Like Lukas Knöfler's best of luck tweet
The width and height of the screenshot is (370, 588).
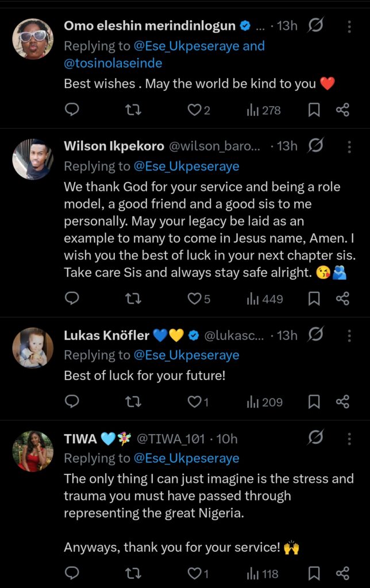pos(195,401)
